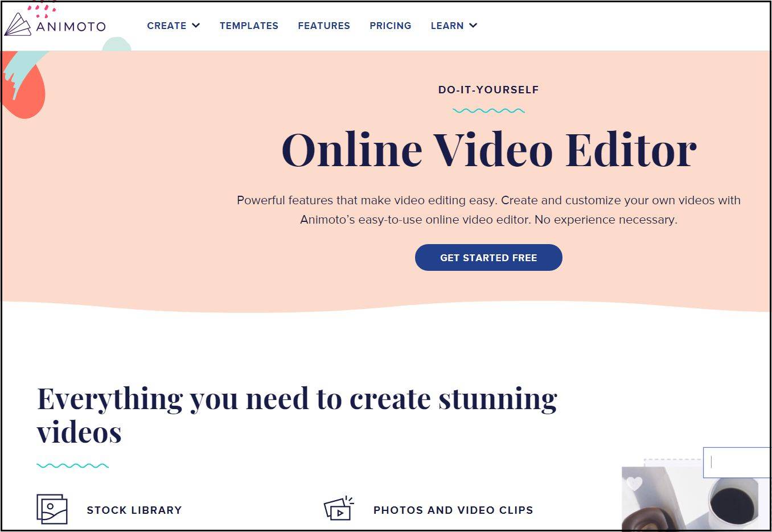Expand the Learn menu chevron
Screen dimensions: 772x532
click(473, 26)
